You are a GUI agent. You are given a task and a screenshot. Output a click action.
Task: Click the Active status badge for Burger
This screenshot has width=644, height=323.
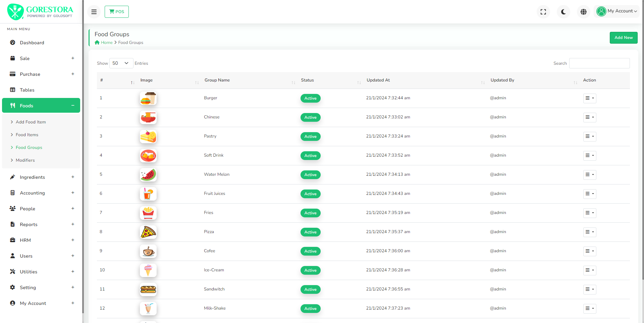click(x=311, y=98)
